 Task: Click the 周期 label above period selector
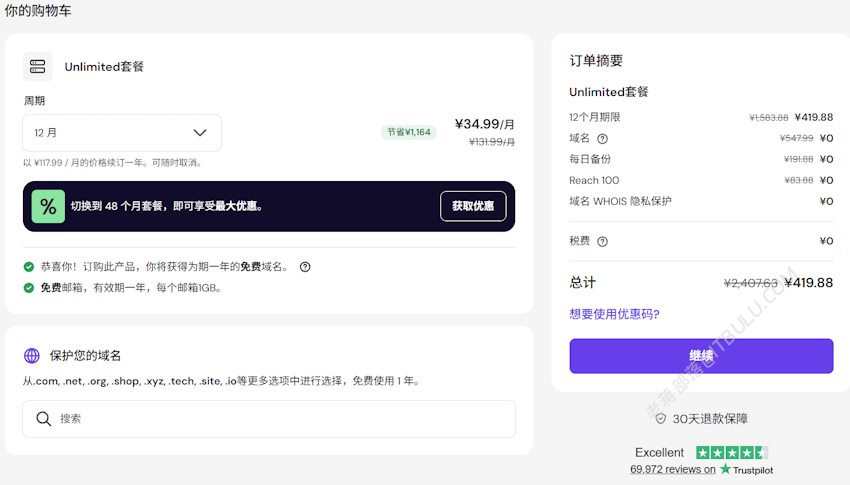coord(34,101)
